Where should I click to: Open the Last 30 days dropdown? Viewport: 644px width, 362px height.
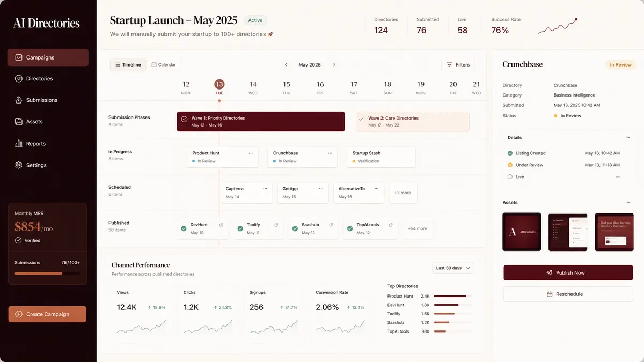pos(452,268)
